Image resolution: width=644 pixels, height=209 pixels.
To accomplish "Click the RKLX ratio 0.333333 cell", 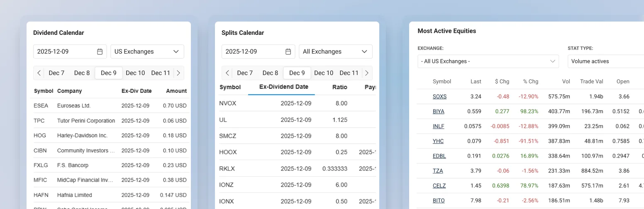I will click(335, 169).
